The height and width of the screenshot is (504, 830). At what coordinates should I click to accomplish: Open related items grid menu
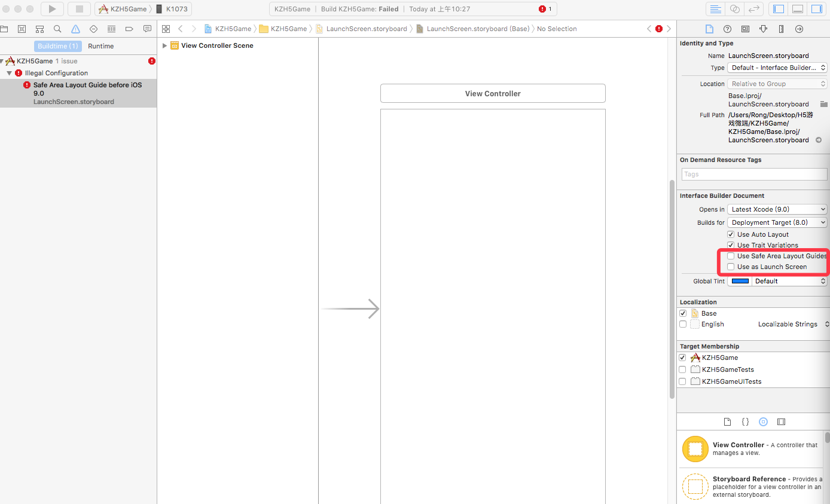166,29
